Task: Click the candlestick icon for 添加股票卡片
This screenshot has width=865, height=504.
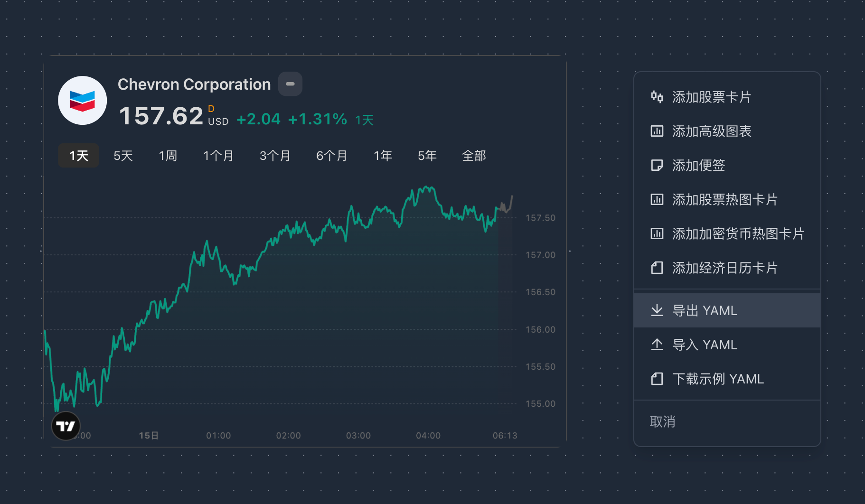Action: [x=657, y=97]
